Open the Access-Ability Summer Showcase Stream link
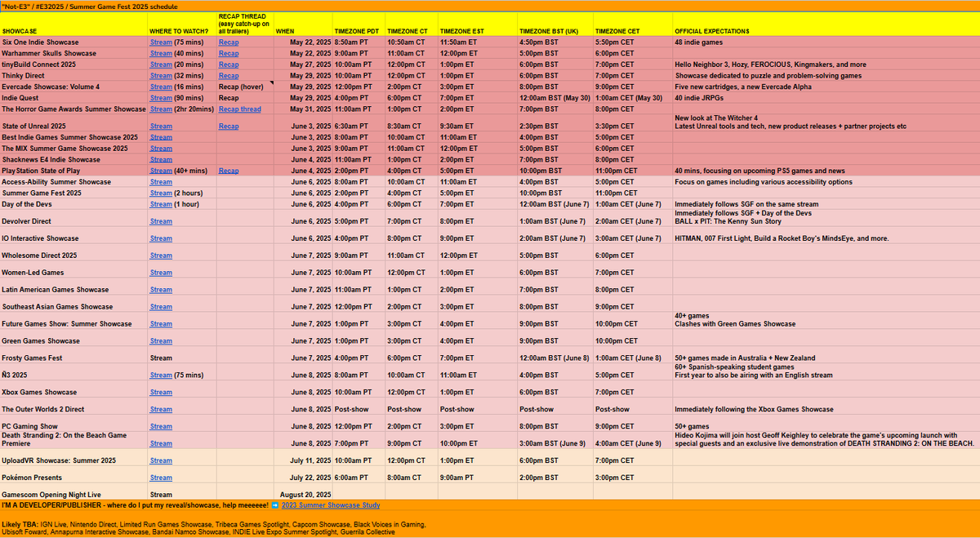Viewport: 980px width, 538px height. point(161,182)
